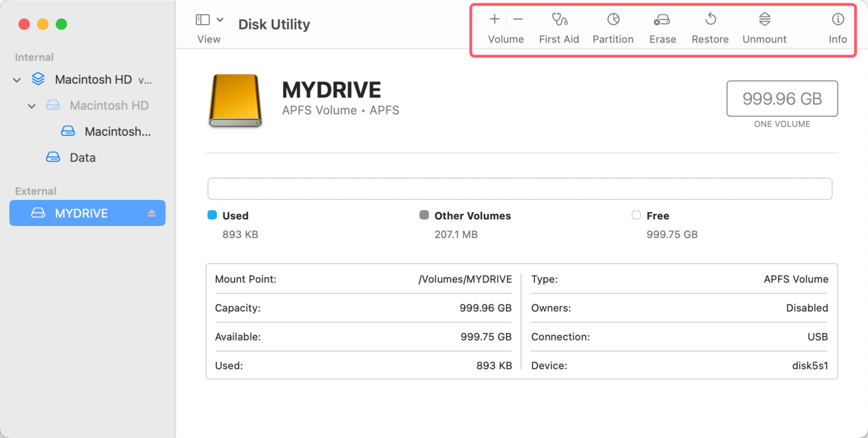Screen dimensions: 868x438
Task: Add a volume with plus icon
Action: pyautogui.click(x=495, y=19)
